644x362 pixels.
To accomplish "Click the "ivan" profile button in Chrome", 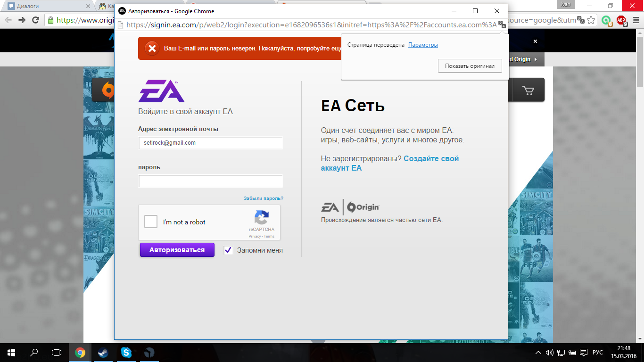I will pos(566,4).
